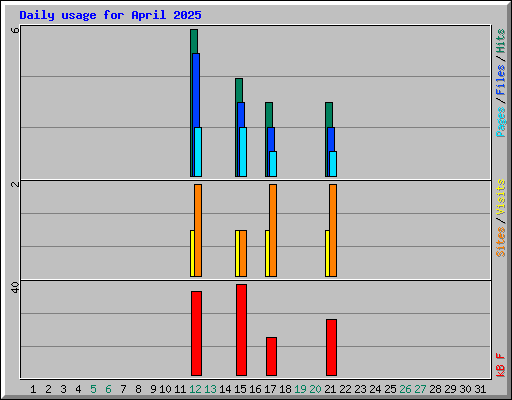This screenshot has height=400, width=512.
Task: Click the cyan Pages bar for day 17
Action: coord(273,164)
